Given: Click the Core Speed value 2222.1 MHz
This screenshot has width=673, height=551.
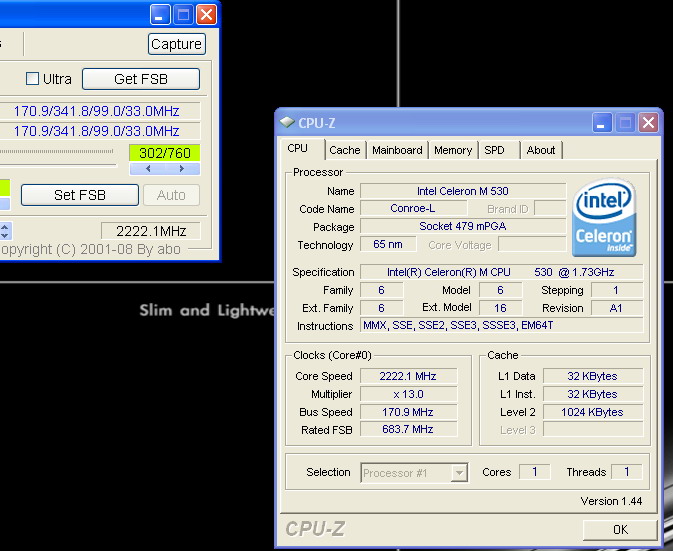Looking at the screenshot, I should (408, 376).
